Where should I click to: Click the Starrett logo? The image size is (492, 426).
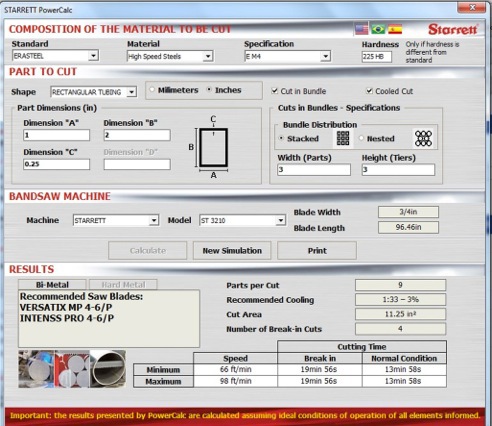pyautogui.click(x=453, y=29)
